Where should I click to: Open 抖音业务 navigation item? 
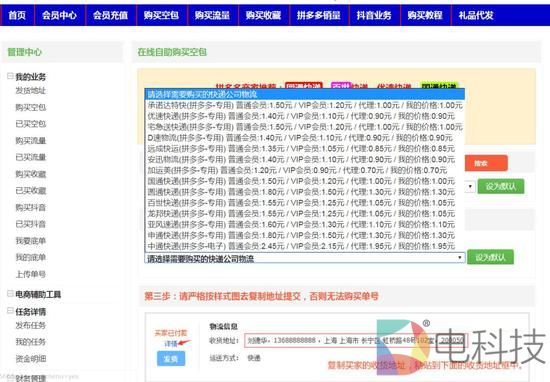tap(374, 15)
